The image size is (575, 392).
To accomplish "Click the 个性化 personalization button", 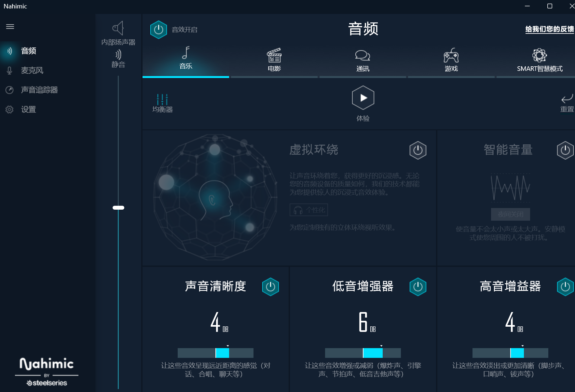I will [308, 210].
